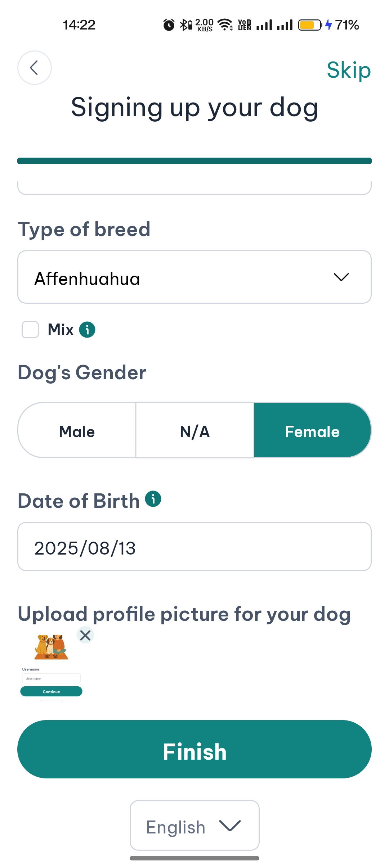Open the Type of breed dropdown
The image size is (389, 868).
pos(180,277)
